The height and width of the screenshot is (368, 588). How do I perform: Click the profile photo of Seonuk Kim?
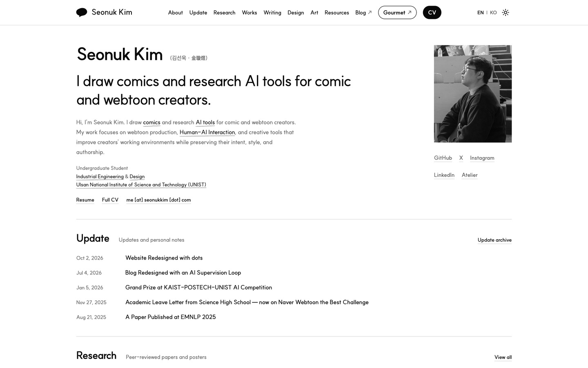[x=473, y=94]
